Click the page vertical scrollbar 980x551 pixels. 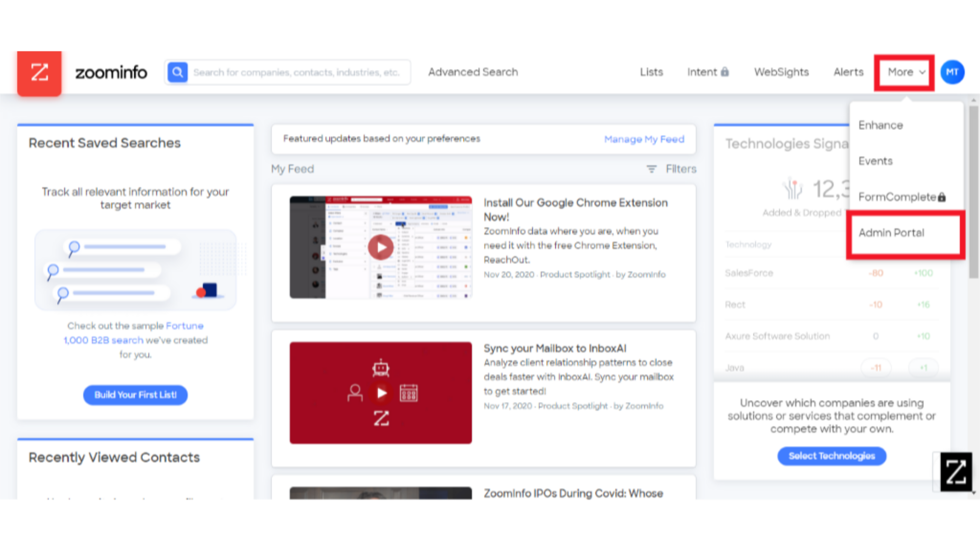[974, 192]
